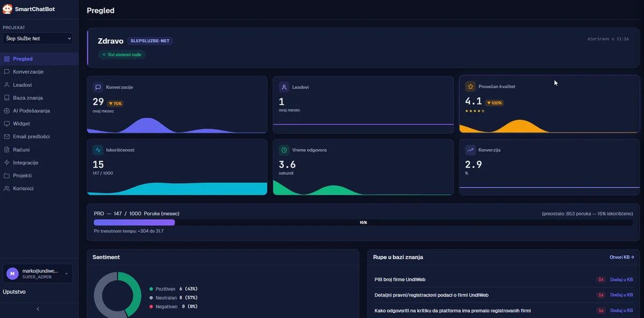Click the Pozitivan 6 (43%) legend entry

pyautogui.click(x=173, y=289)
